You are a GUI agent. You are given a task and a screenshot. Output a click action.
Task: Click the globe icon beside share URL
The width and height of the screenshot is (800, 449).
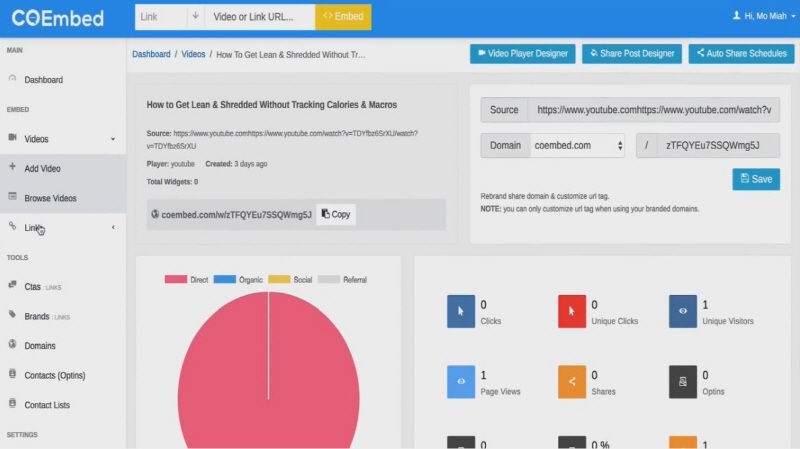(155, 214)
